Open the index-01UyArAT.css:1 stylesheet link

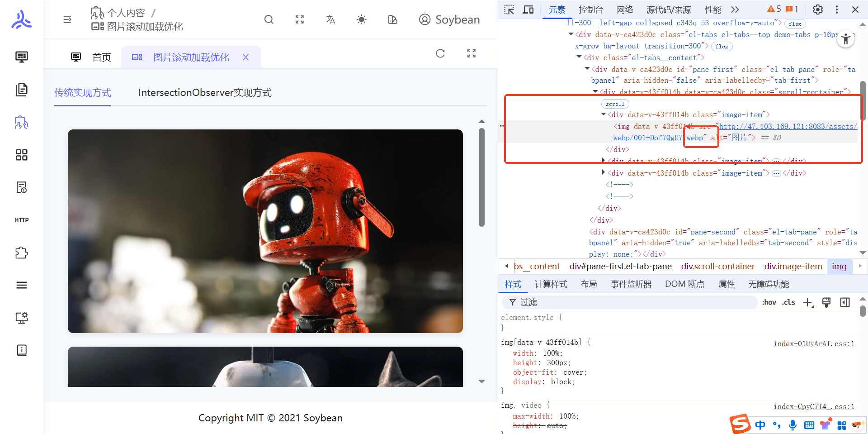(814, 343)
